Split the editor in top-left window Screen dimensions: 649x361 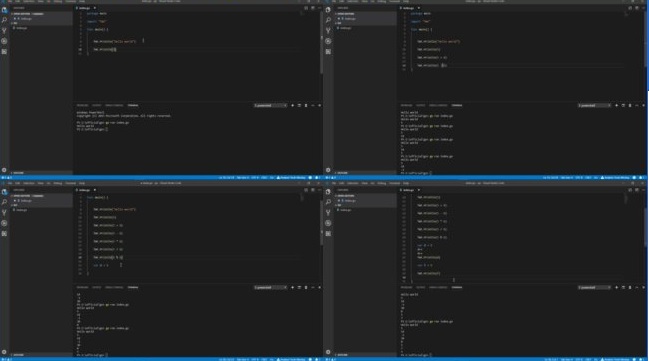(x=306, y=8)
